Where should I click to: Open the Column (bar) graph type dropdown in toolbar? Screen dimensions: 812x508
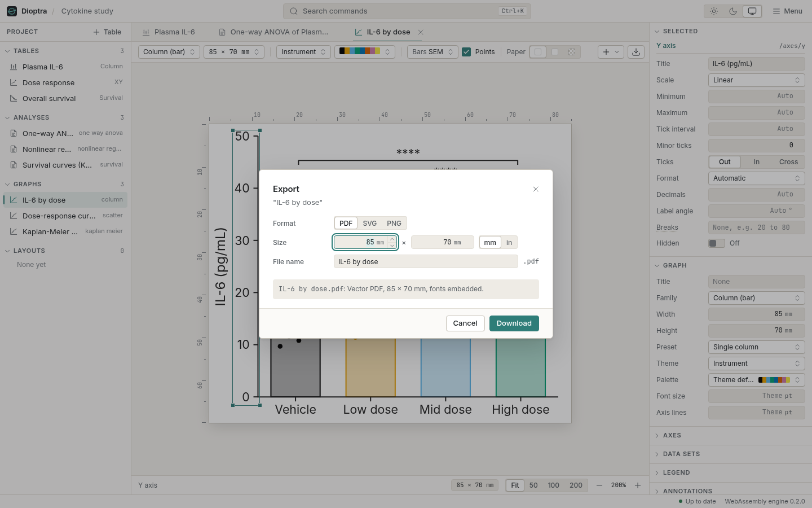pos(169,52)
